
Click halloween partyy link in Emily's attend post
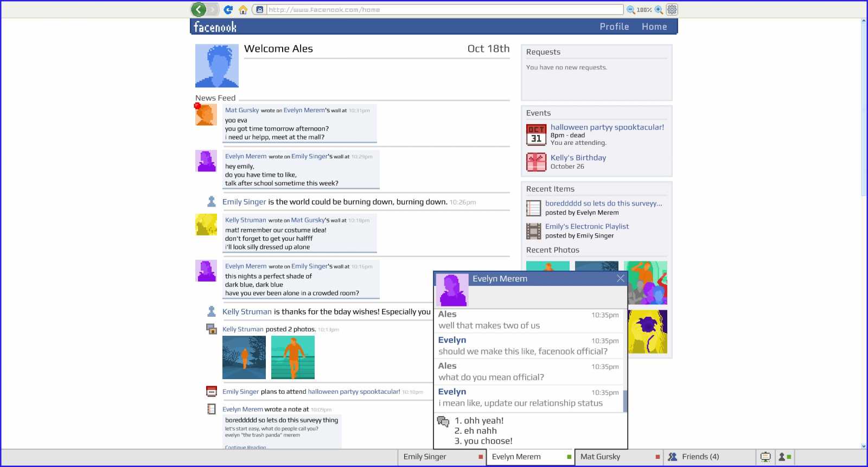click(x=354, y=392)
